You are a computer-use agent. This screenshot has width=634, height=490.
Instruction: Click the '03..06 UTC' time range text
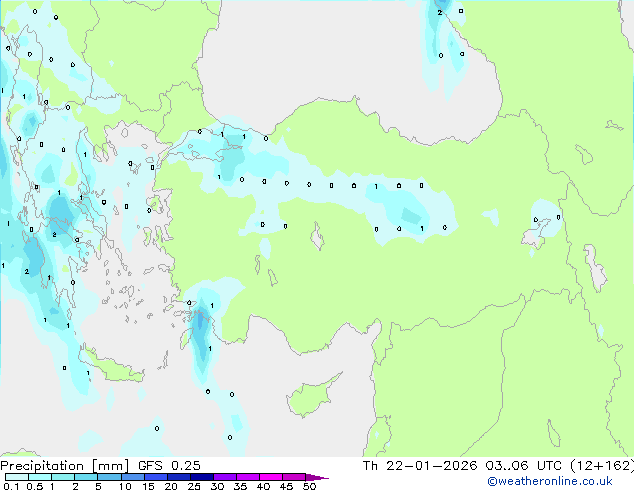click(x=524, y=466)
